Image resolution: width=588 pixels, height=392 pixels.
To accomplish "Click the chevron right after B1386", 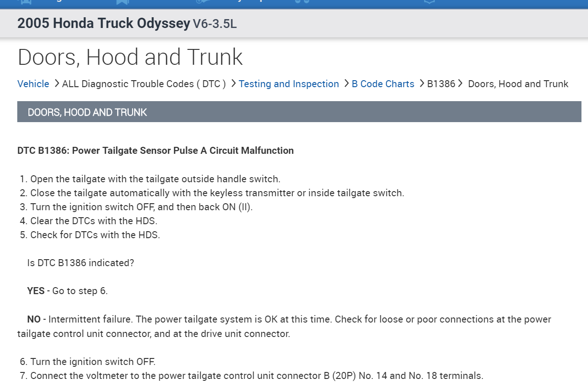I will coord(460,83).
